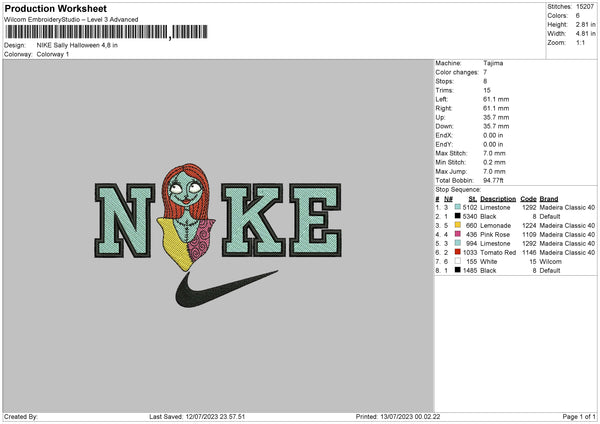Select the Pink Rose color swatch

pos(458,234)
